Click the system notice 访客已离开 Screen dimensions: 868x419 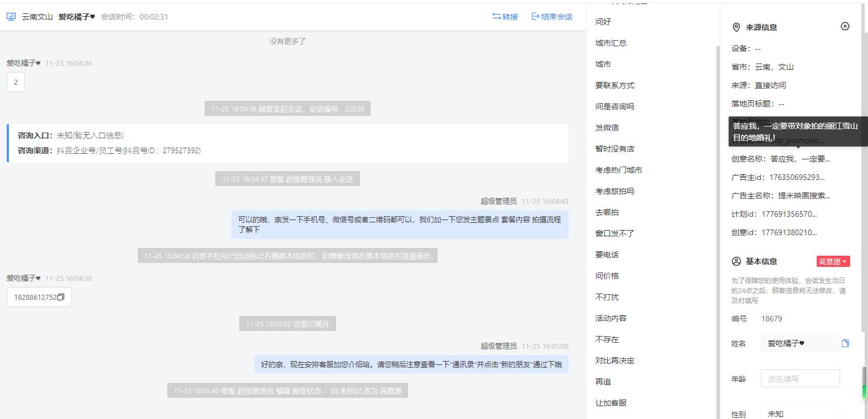pyautogui.click(x=288, y=324)
